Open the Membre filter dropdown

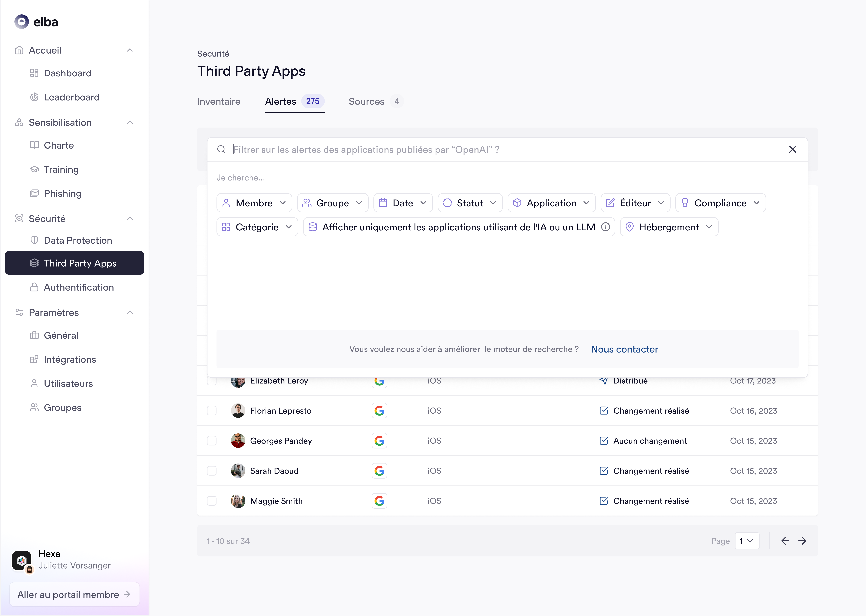coord(254,203)
